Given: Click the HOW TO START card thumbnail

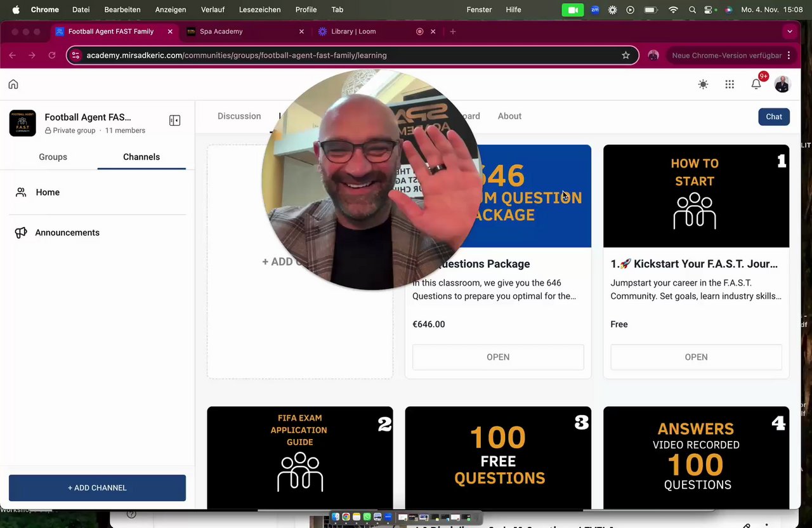Looking at the screenshot, I should (696, 196).
